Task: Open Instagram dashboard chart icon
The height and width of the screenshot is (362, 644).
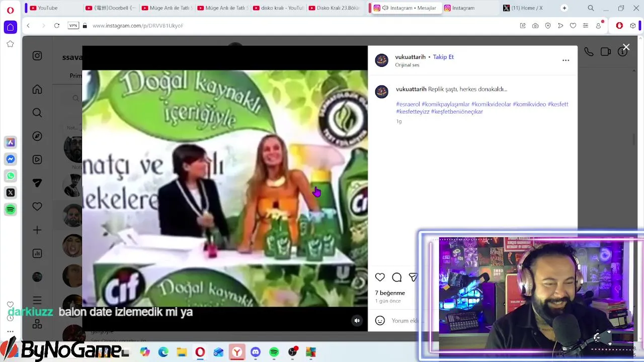Action: pos(37,253)
